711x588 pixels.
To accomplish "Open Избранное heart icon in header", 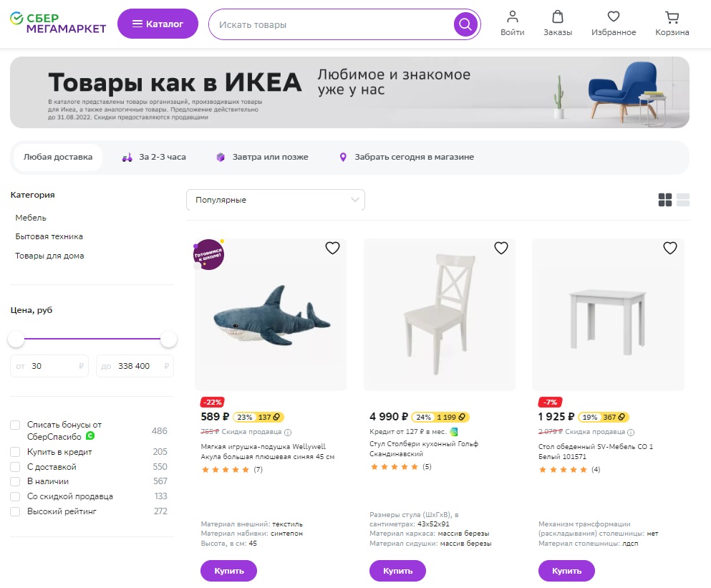I will [614, 16].
